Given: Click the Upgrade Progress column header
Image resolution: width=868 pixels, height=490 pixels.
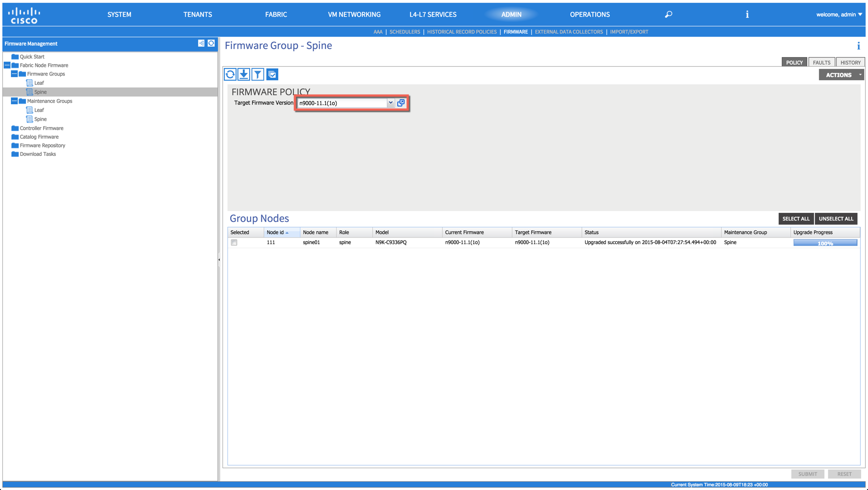Looking at the screenshot, I should click(825, 232).
